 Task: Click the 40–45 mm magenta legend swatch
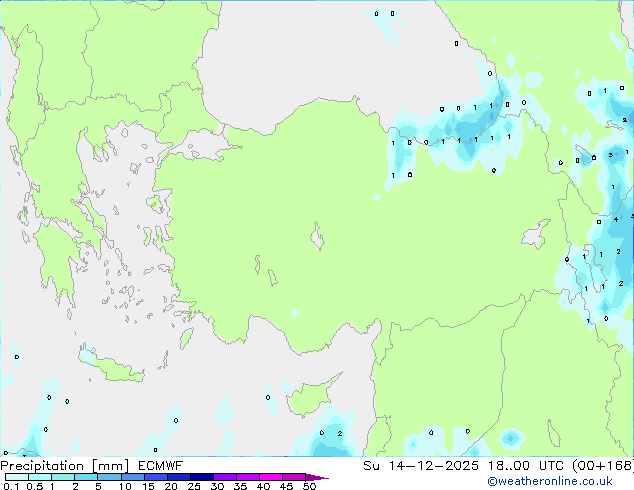tap(271, 477)
